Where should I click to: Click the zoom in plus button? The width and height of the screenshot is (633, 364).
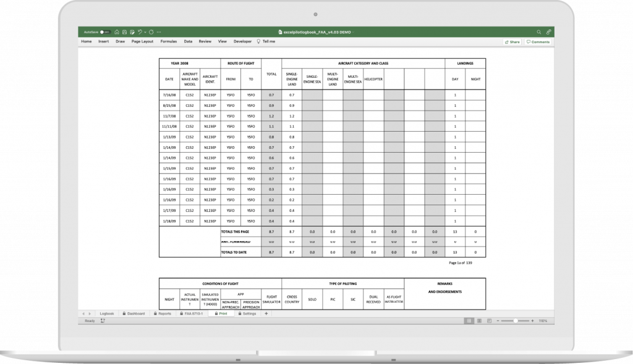(x=532, y=321)
